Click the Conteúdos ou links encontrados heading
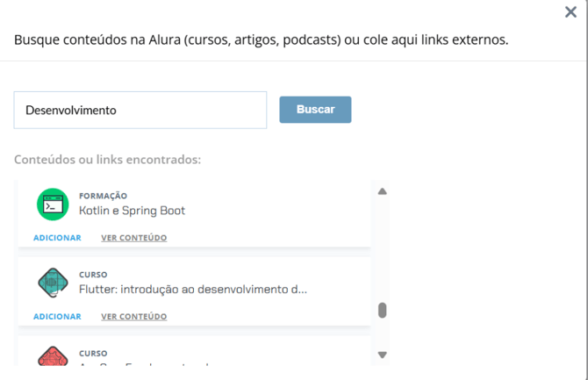588x380 pixels. point(108,160)
